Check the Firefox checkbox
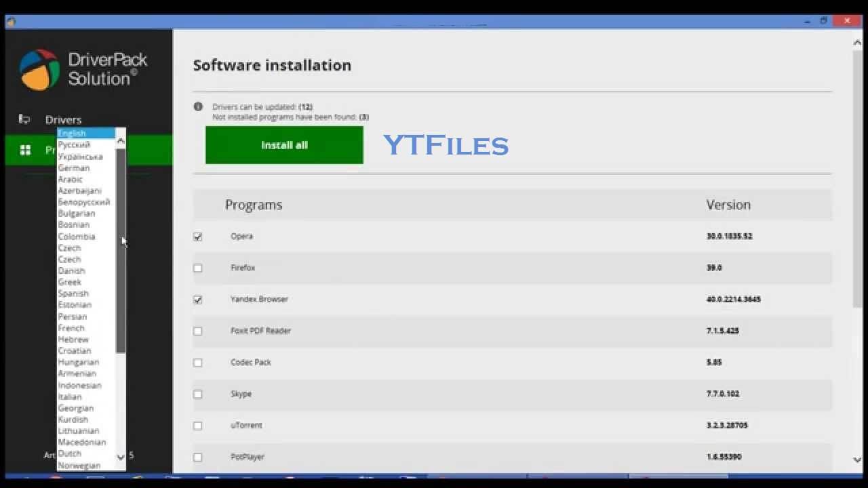This screenshot has width=868, height=488. [x=197, y=268]
